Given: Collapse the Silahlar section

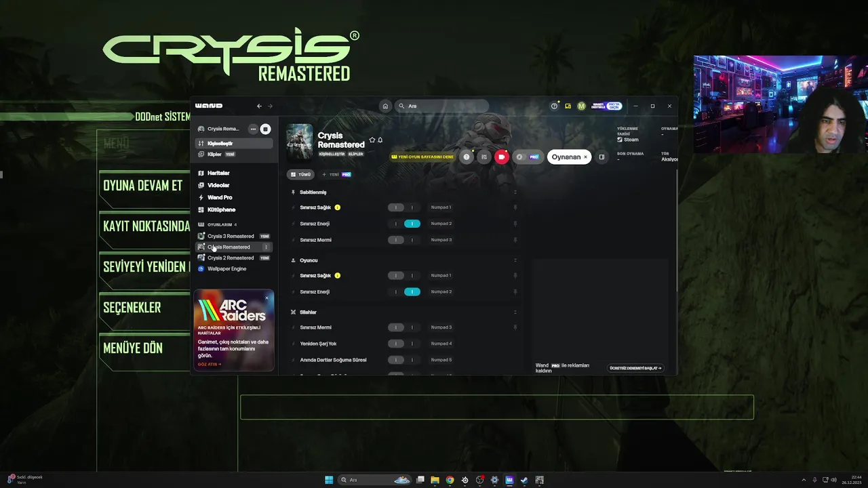Looking at the screenshot, I should pyautogui.click(x=515, y=312).
